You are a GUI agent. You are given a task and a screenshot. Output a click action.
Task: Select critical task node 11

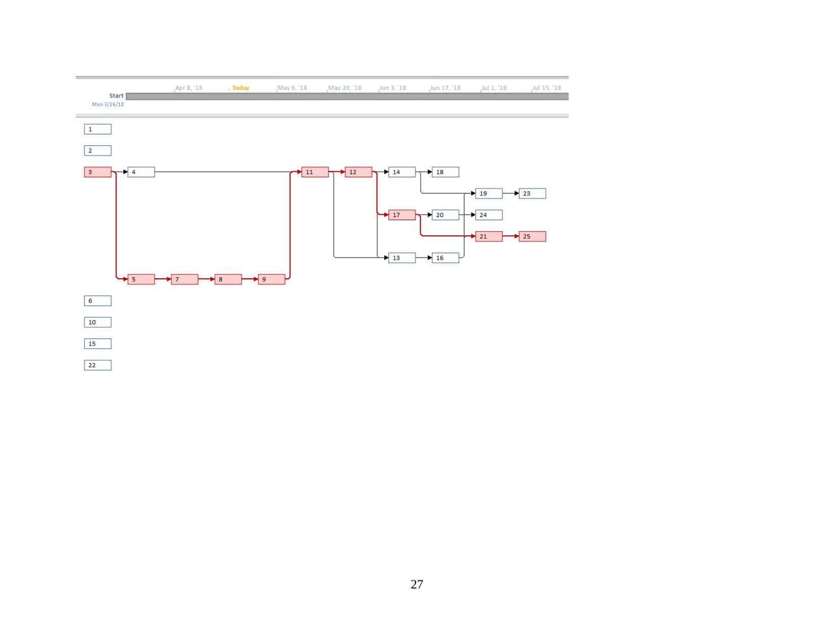(x=315, y=172)
